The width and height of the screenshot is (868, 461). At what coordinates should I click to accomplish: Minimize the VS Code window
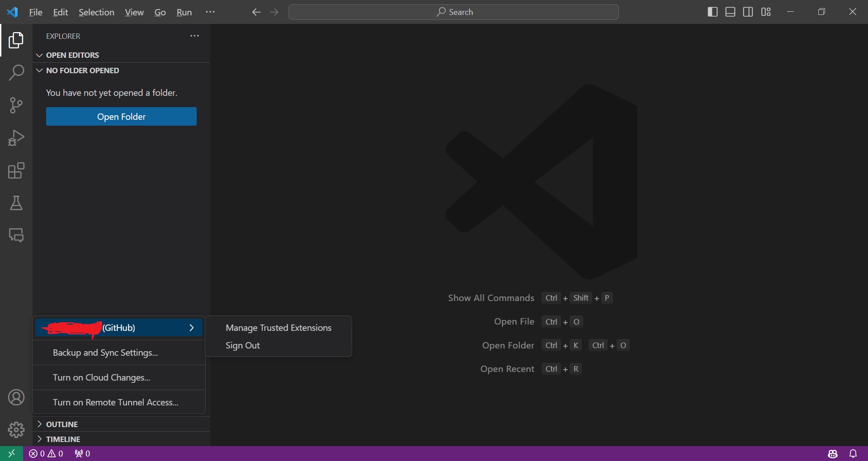click(791, 12)
